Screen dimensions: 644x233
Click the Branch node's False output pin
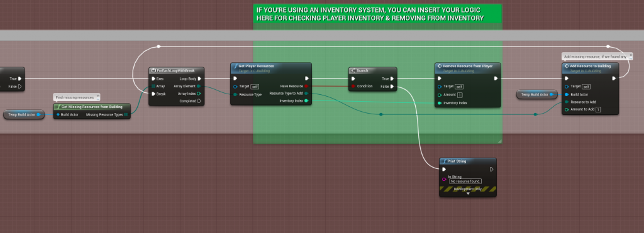(x=392, y=86)
